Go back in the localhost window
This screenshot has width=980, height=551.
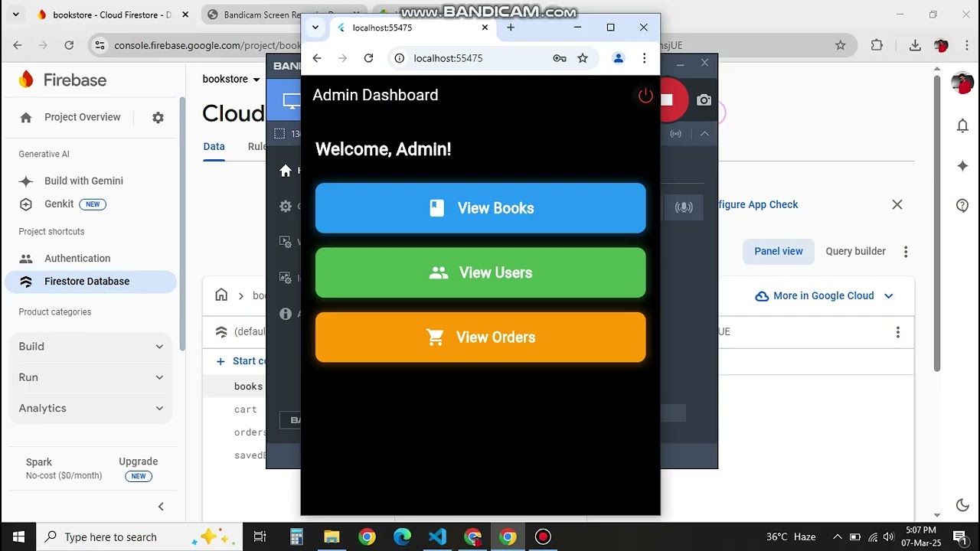pos(317,58)
